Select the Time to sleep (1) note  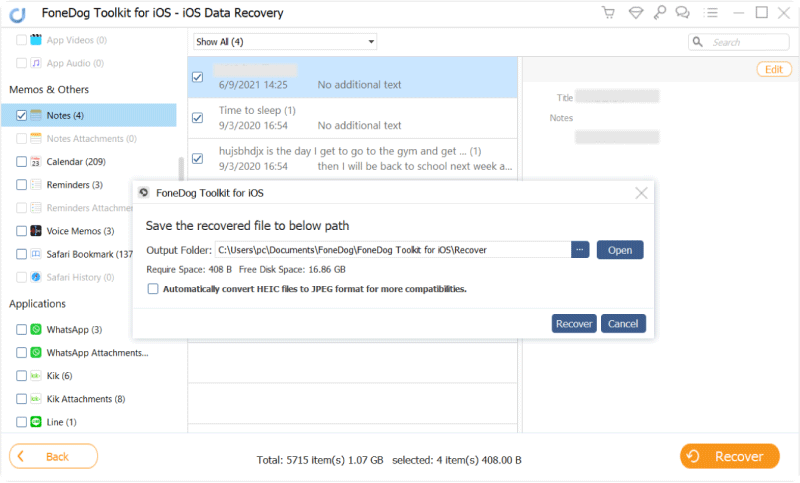point(352,118)
